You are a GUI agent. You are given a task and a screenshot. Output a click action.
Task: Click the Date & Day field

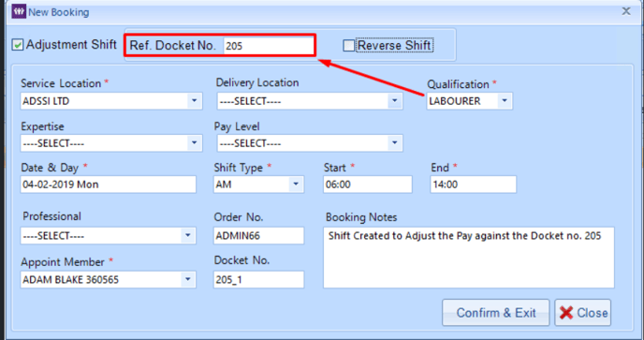[108, 185]
